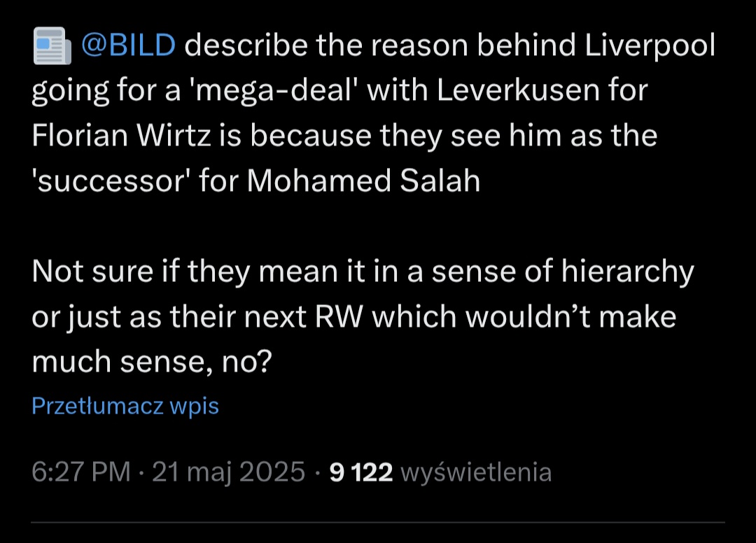This screenshot has width=756, height=543.
Task: Click the 6:27 PM timestamp
Action: coord(81,472)
